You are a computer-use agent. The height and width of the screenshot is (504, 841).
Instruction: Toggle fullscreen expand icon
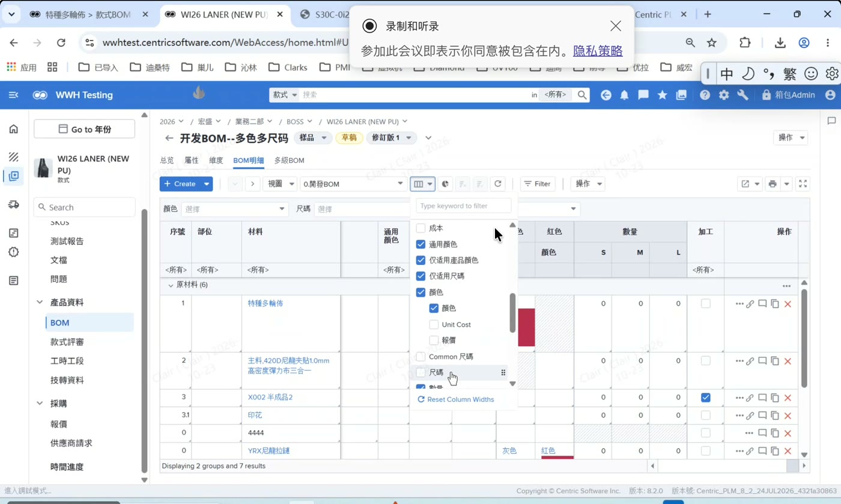coord(802,184)
